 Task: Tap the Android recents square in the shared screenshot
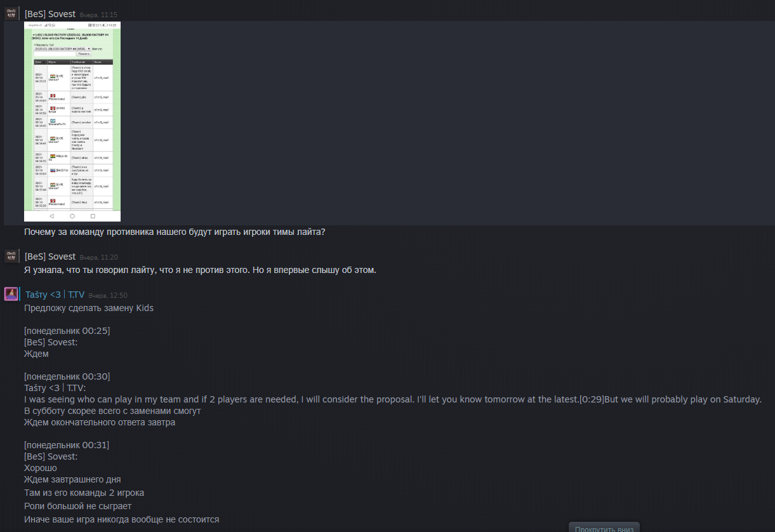click(93, 216)
